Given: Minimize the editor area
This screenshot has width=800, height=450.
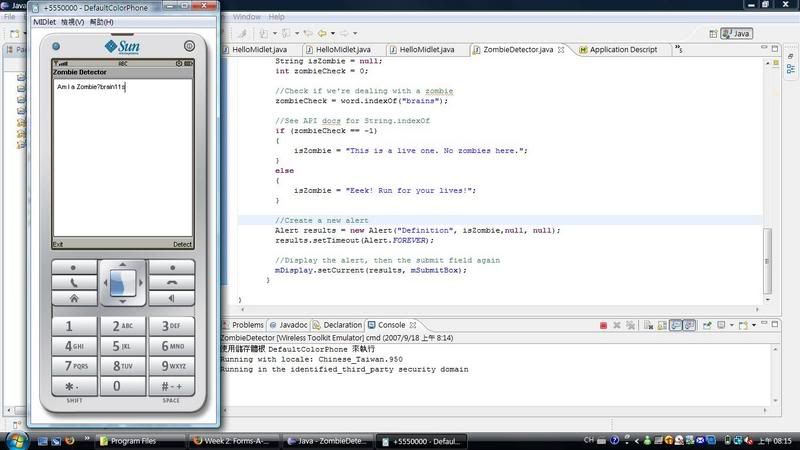Looking at the screenshot, I should coord(764,48).
